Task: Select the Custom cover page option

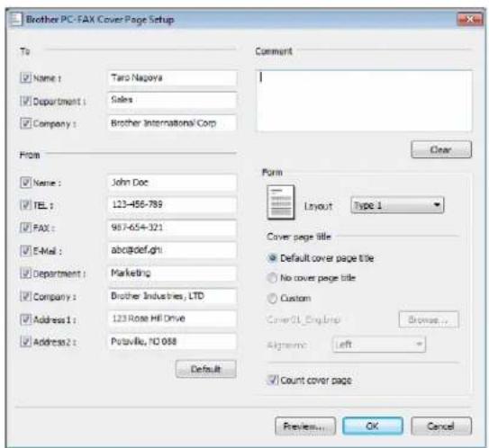Action: pyautogui.click(x=272, y=298)
